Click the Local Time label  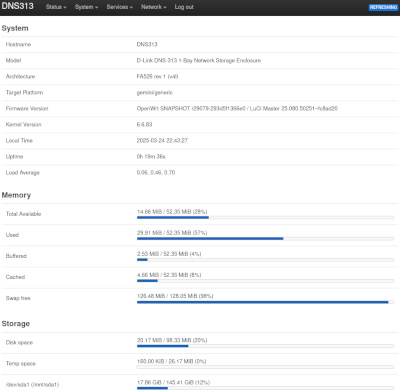tap(19, 140)
